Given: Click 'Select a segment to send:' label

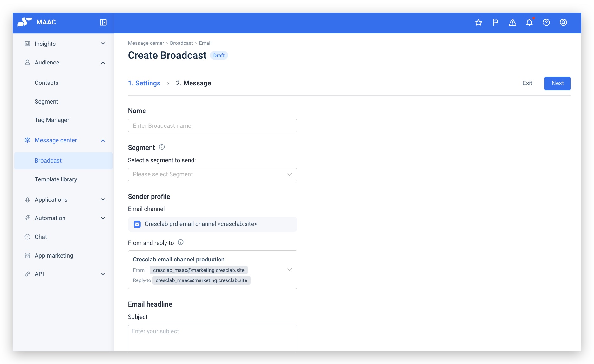Looking at the screenshot, I should 162,160.
